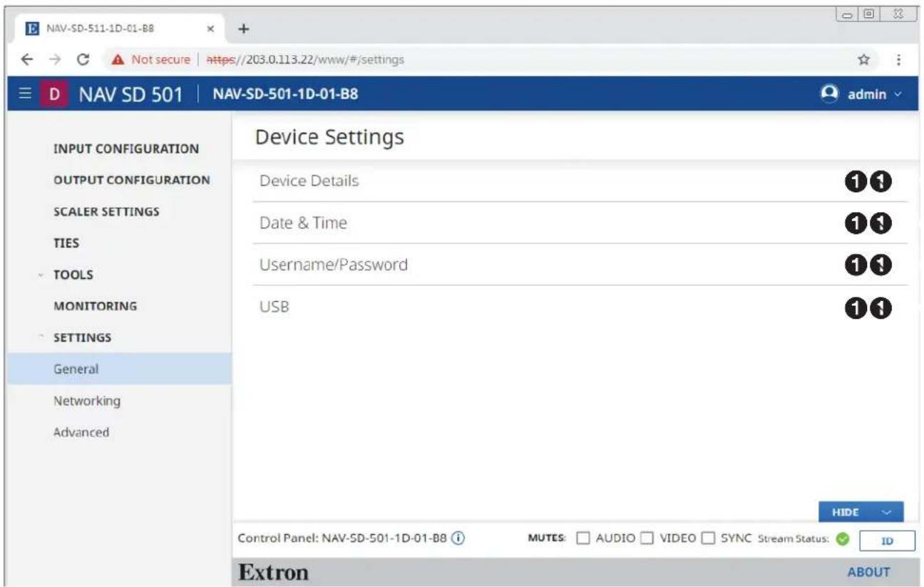
Task: Open the ABOUT link
Action: [868, 572]
